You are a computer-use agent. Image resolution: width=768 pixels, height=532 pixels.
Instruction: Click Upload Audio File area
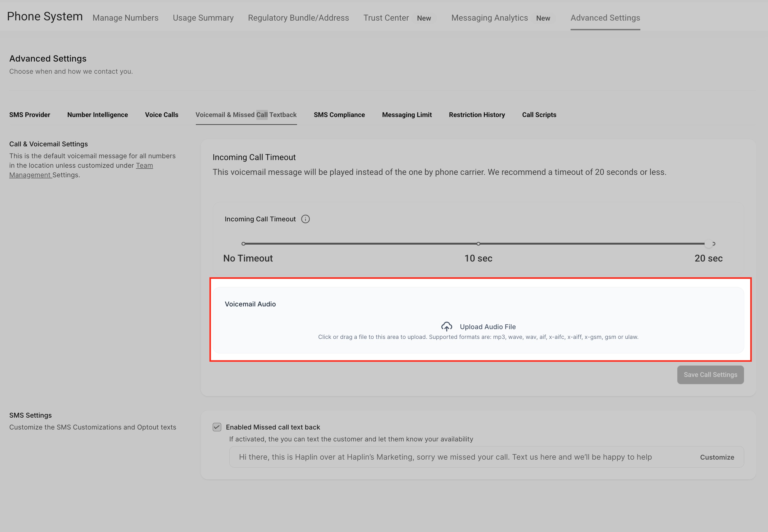(487, 327)
